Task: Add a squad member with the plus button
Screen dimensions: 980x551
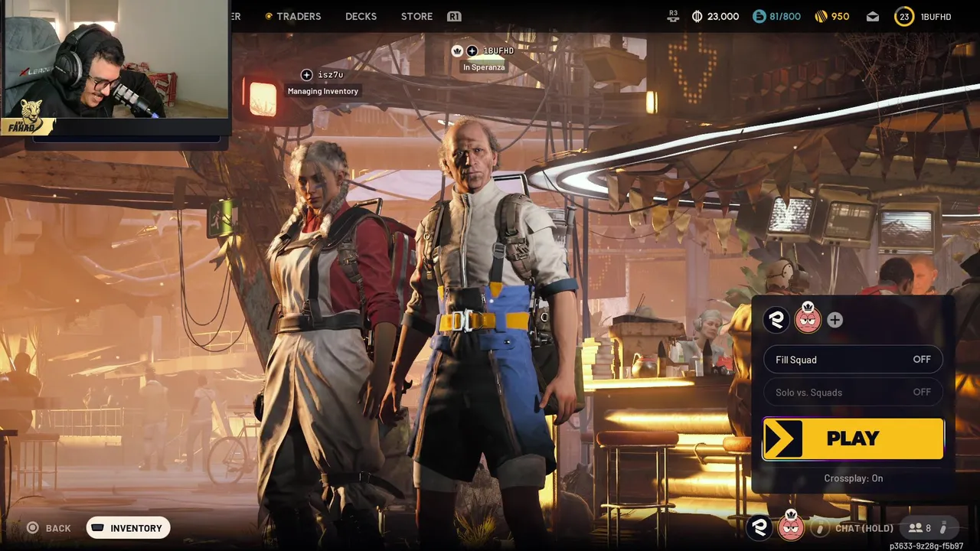Action: click(x=835, y=320)
